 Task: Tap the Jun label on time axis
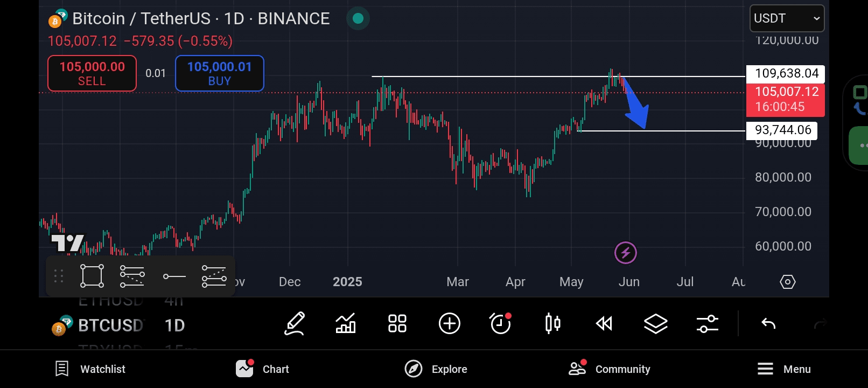(x=629, y=282)
